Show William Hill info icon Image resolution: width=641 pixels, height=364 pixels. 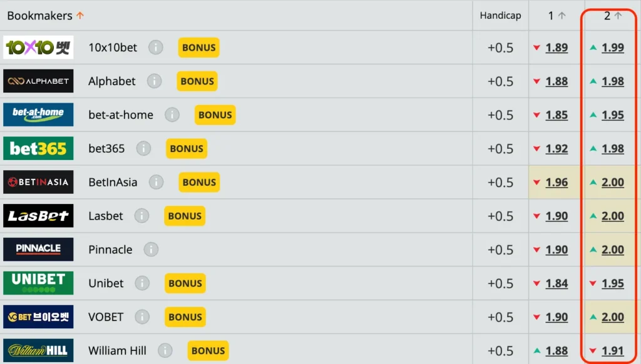165,351
